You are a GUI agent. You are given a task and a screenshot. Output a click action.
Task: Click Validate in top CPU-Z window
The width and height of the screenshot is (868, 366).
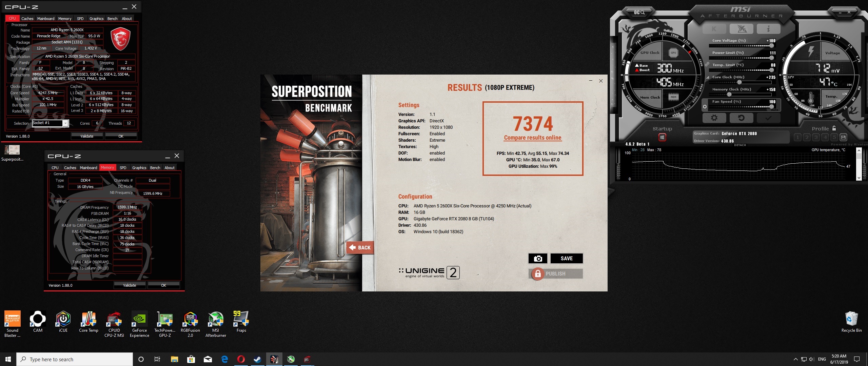tap(87, 136)
